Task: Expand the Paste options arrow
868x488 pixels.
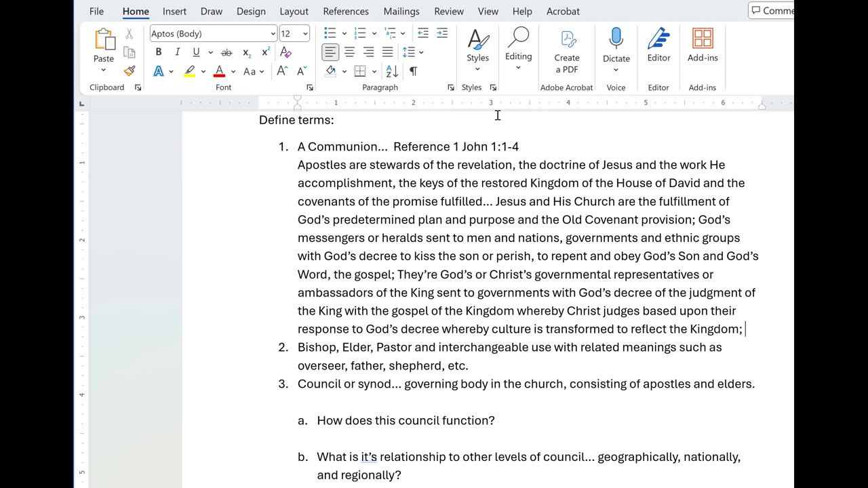Action: tap(104, 70)
